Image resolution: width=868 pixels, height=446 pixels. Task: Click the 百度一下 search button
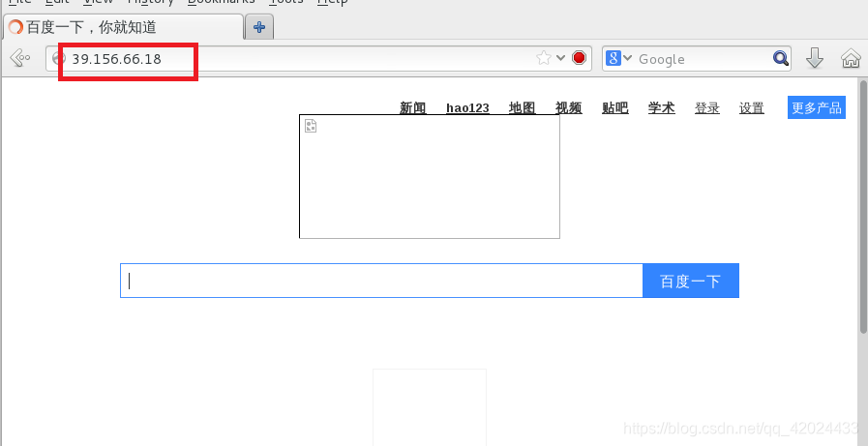coord(691,281)
